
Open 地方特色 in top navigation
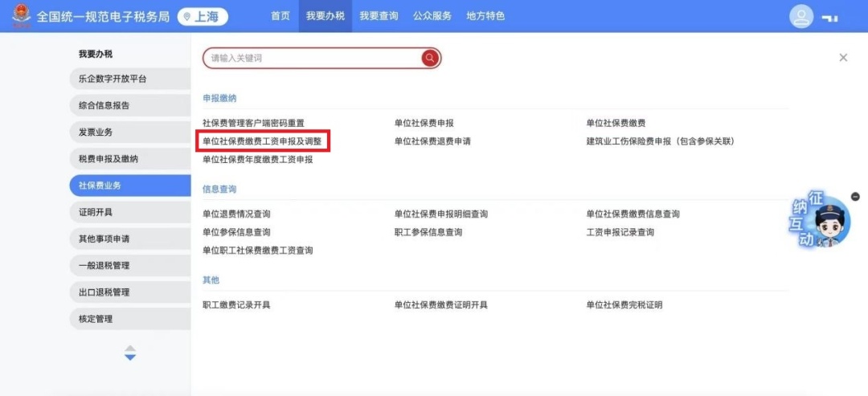485,16
